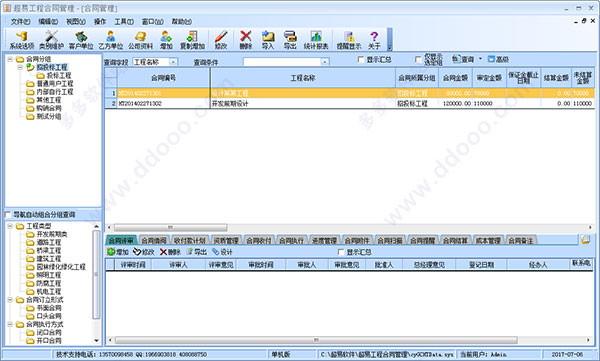
Task: Click the contract list horizontal scrollbar thumb
Action: pyautogui.click(x=171, y=227)
